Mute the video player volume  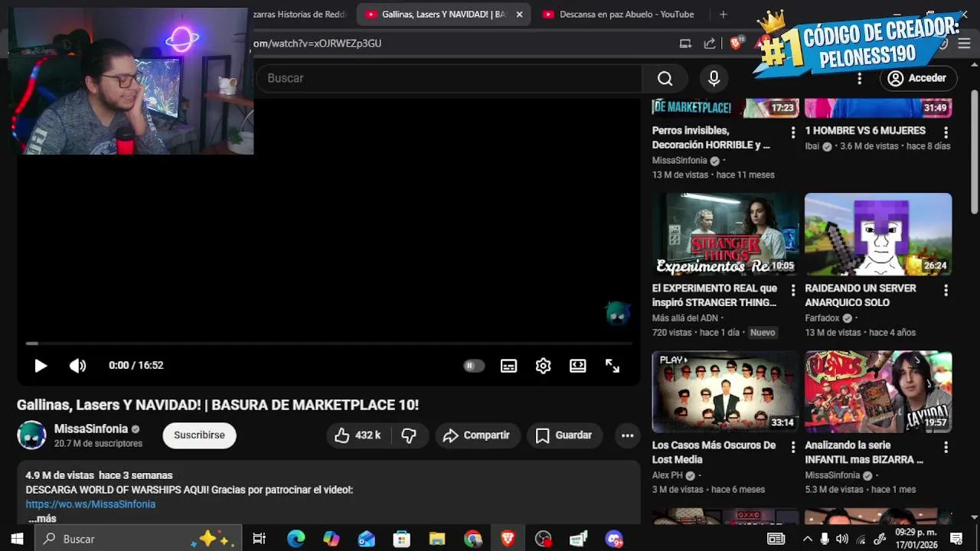(77, 366)
